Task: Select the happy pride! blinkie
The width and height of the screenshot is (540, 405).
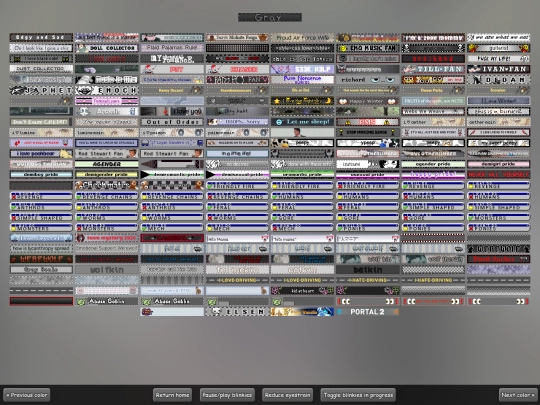Action: coord(433,175)
